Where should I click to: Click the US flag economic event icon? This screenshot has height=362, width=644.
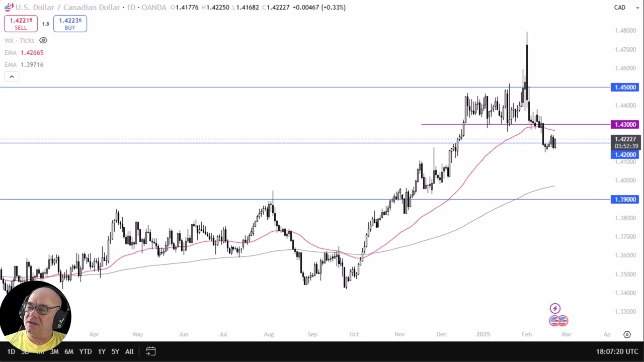click(x=558, y=320)
